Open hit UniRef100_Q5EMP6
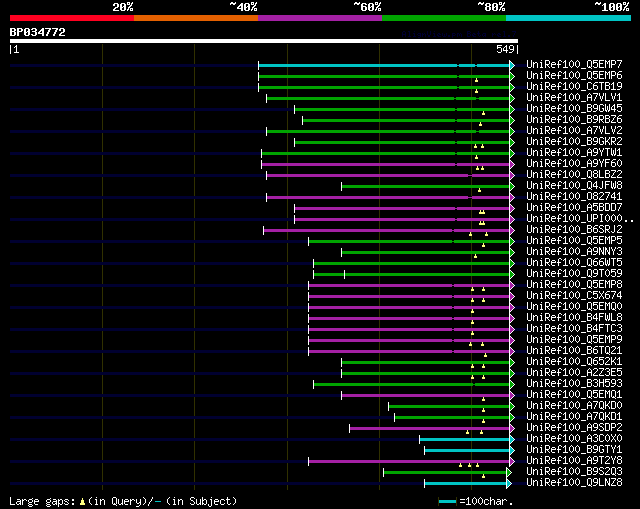The height and width of the screenshot is (509, 640). click(x=574, y=76)
